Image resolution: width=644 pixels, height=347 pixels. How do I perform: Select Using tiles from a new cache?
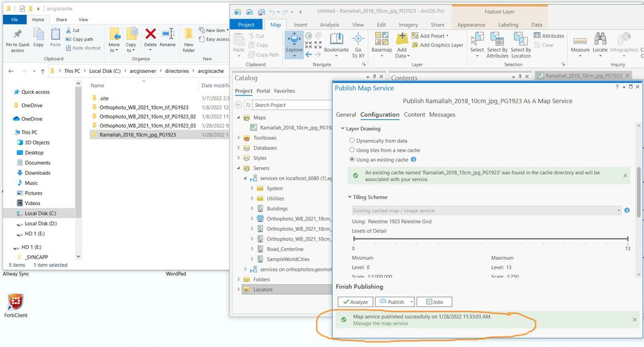pyautogui.click(x=352, y=150)
